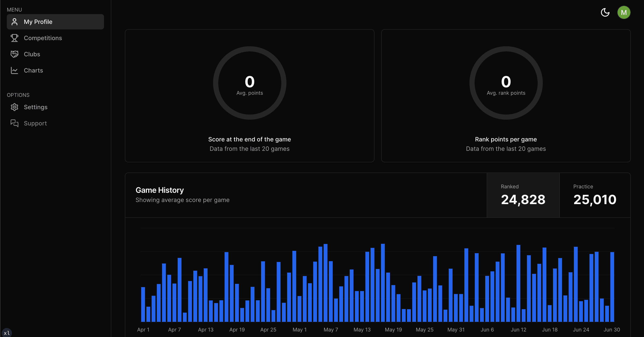
Task: Click the Charts line-graph icon
Action: click(14, 70)
